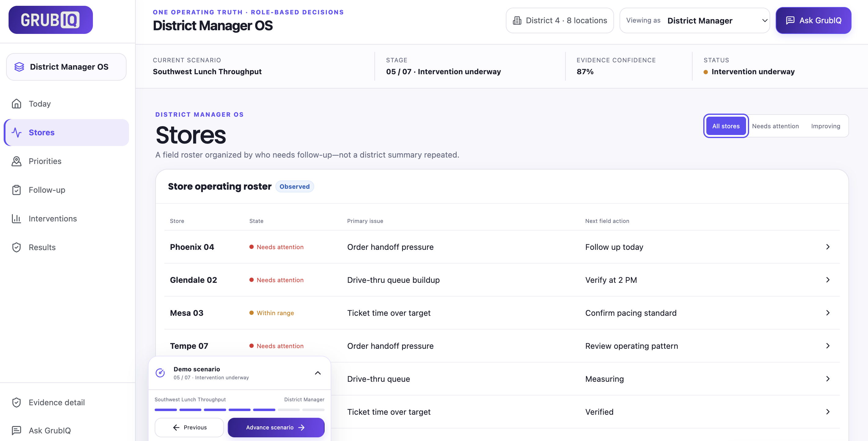This screenshot has height=441, width=868.
Task: Open Interventions in sidebar
Action: [66, 218]
